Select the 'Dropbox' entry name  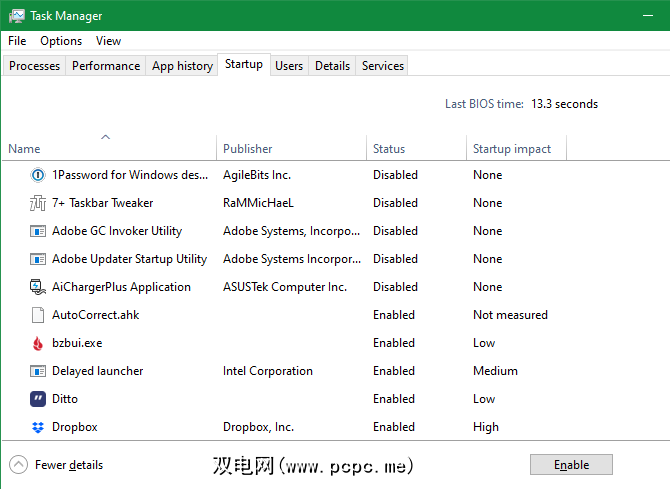pos(75,427)
